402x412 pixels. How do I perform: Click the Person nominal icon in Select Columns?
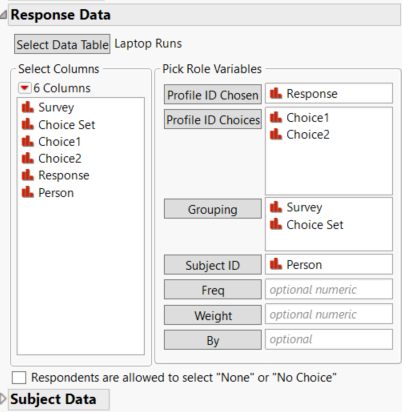(x=28, y=192)
